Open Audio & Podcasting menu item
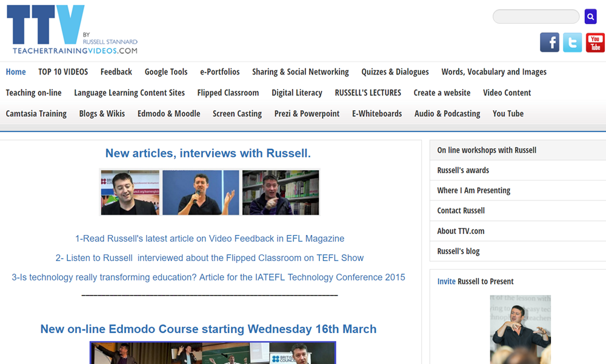 point(447,114)
